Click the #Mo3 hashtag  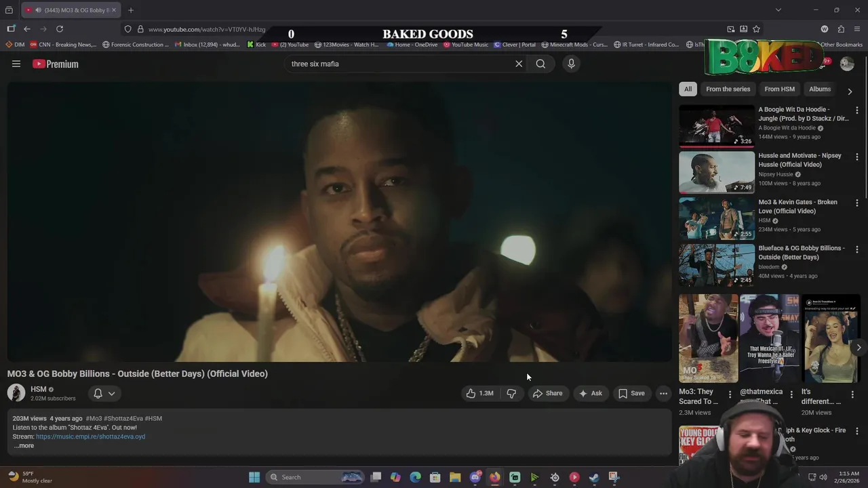pyautogui.click(x=94, y=418)
